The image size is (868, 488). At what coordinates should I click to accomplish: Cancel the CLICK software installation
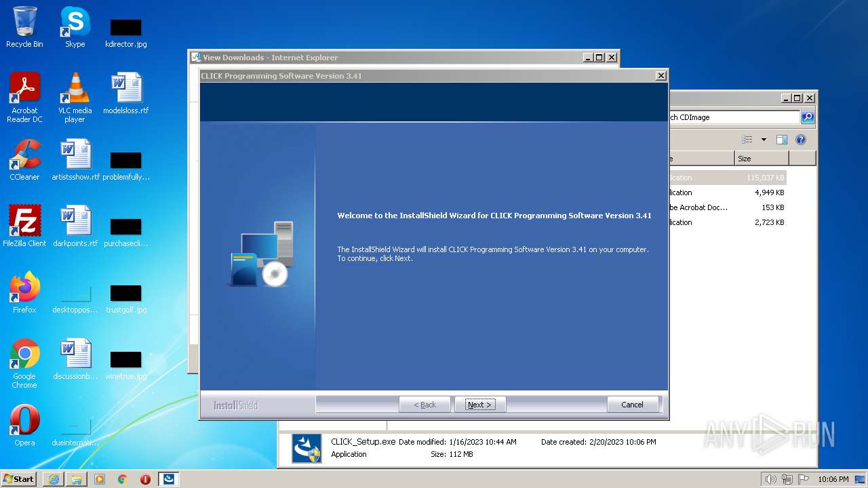point(632,405)
